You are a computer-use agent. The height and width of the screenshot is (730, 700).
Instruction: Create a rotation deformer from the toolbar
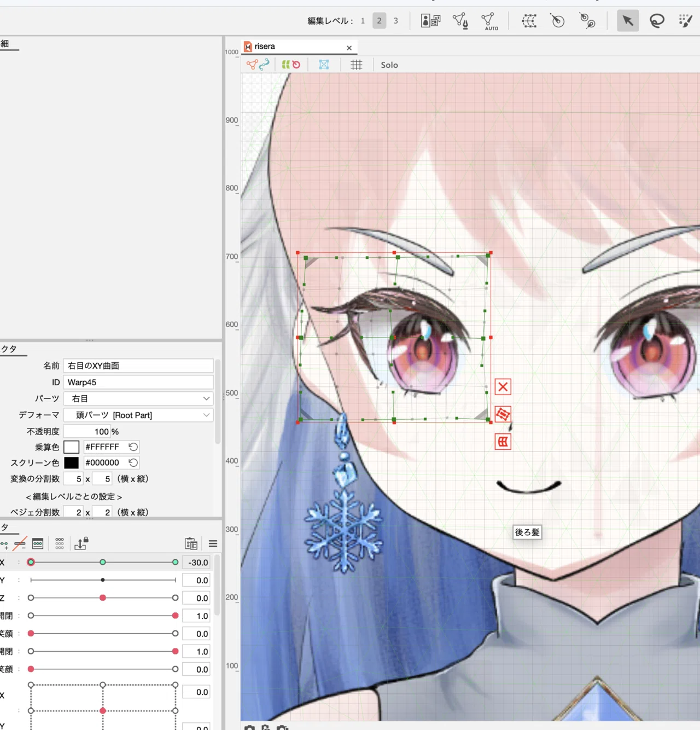(557, 21)
